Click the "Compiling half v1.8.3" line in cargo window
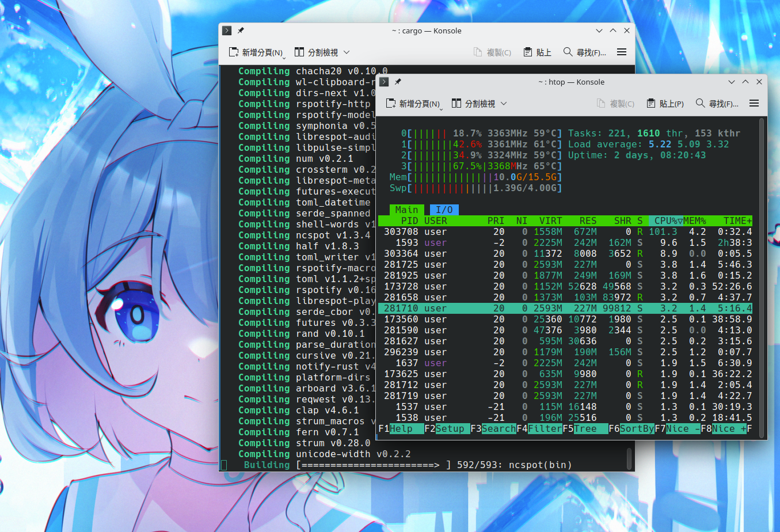This screenshot has width=780, height=532. tap(298, 246)
